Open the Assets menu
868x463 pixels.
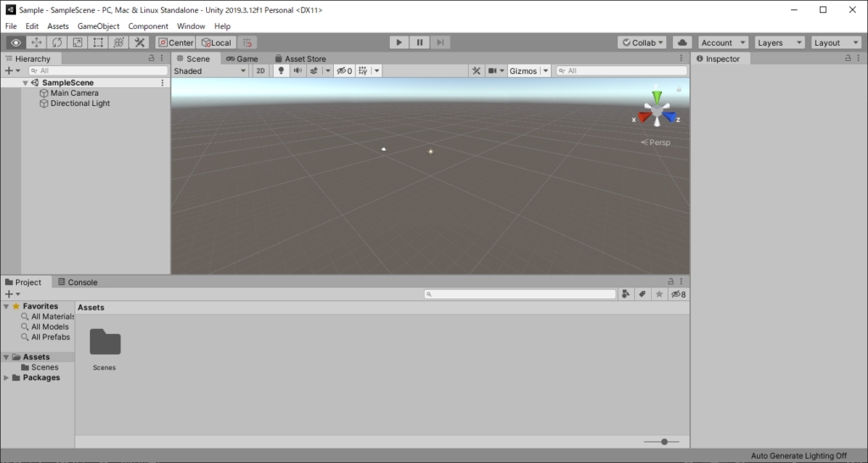(x=58, y=26)
